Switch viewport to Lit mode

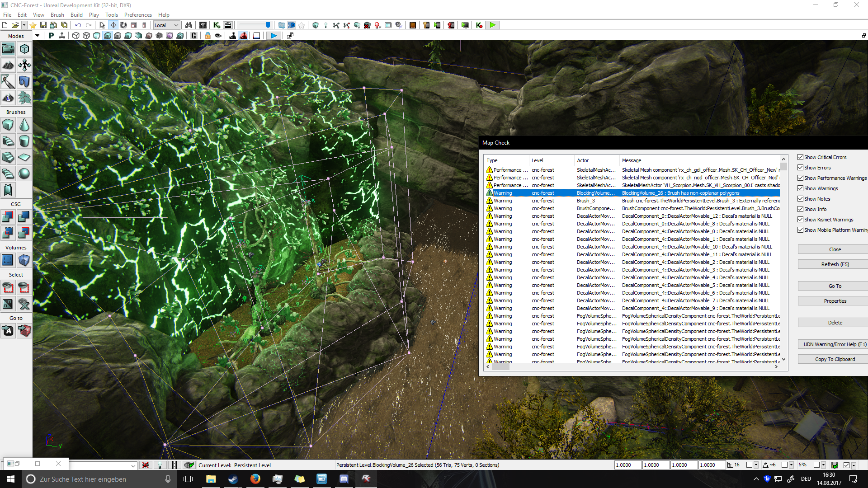coord(108,36)
